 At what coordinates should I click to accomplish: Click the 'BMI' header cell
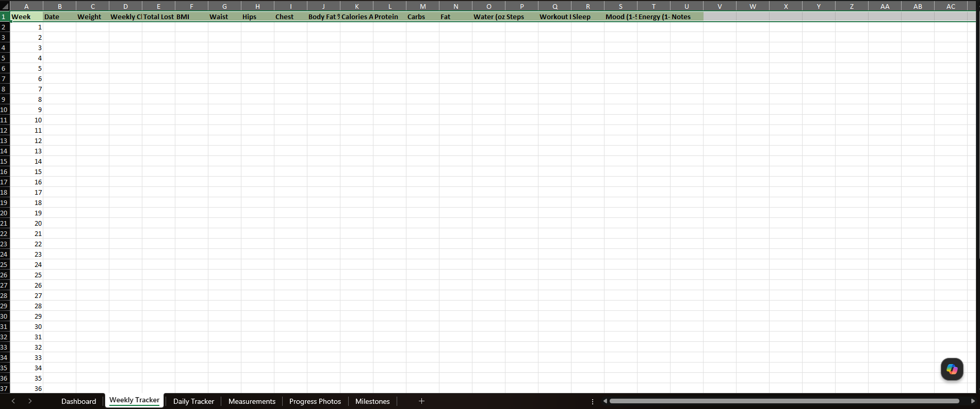coord(191,17)
